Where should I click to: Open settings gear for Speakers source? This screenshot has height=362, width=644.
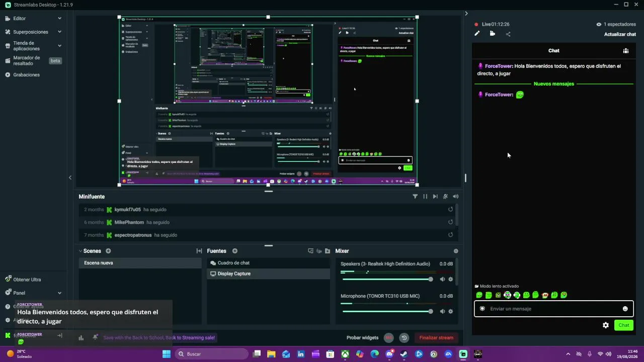pyautogui.click(x=451, y=279)
